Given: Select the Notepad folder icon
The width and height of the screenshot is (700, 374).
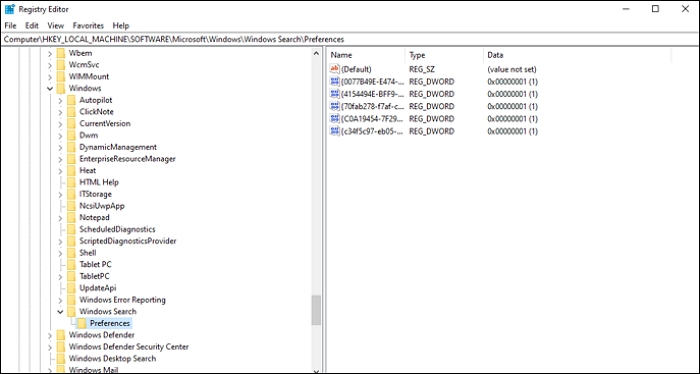Looking at the screenshot, I should tap(71, 217).
